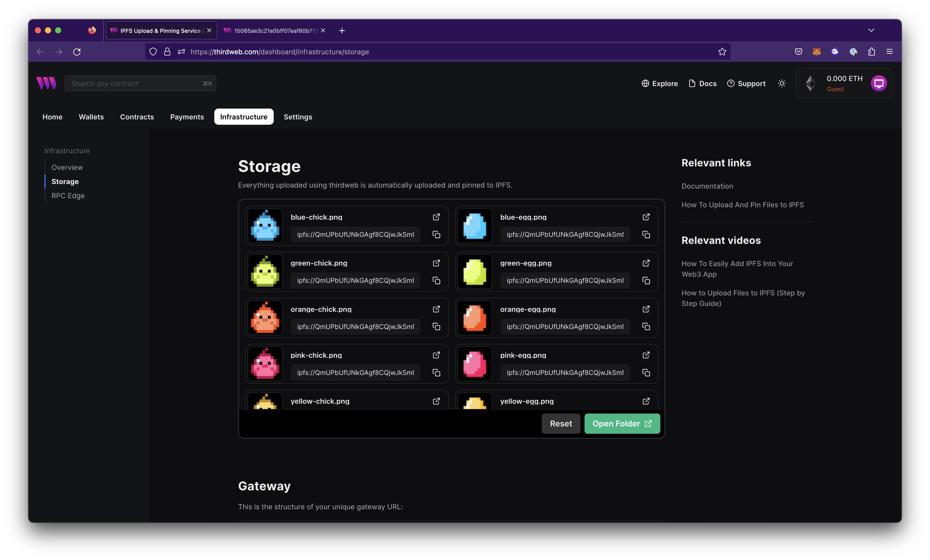Click the Open Folder button
Image resolution: width=930 pixels, height=560 pixels.
pyautogui.click(x=622, y=423)
